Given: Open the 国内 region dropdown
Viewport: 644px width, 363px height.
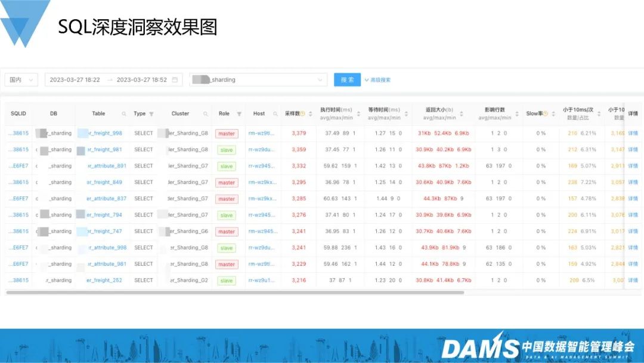Looking at the screenshot, I should pyautogui.click(x=21, y=80).
